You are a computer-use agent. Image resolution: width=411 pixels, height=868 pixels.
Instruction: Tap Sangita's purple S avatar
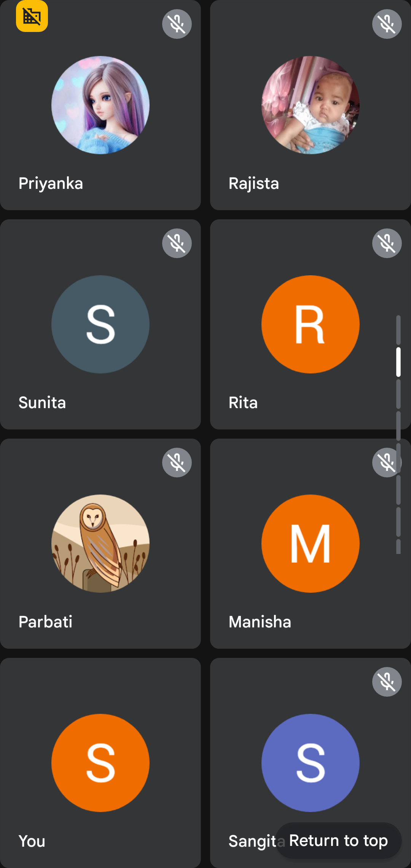311,763
